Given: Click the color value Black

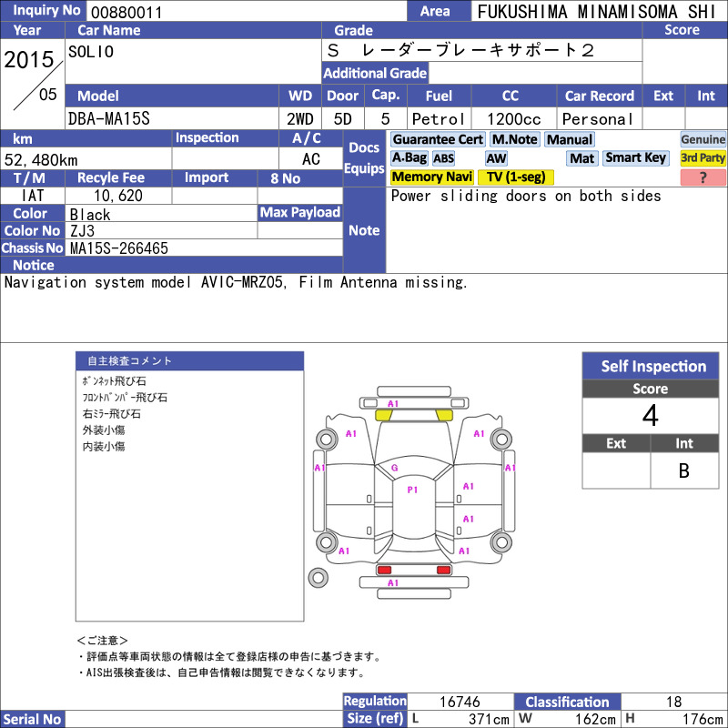Looking at the screenshot, I should point(90,215).
